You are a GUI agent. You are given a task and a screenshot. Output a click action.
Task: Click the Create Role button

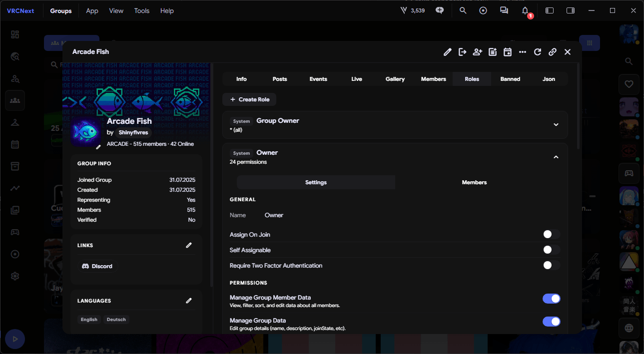(249, 99)
